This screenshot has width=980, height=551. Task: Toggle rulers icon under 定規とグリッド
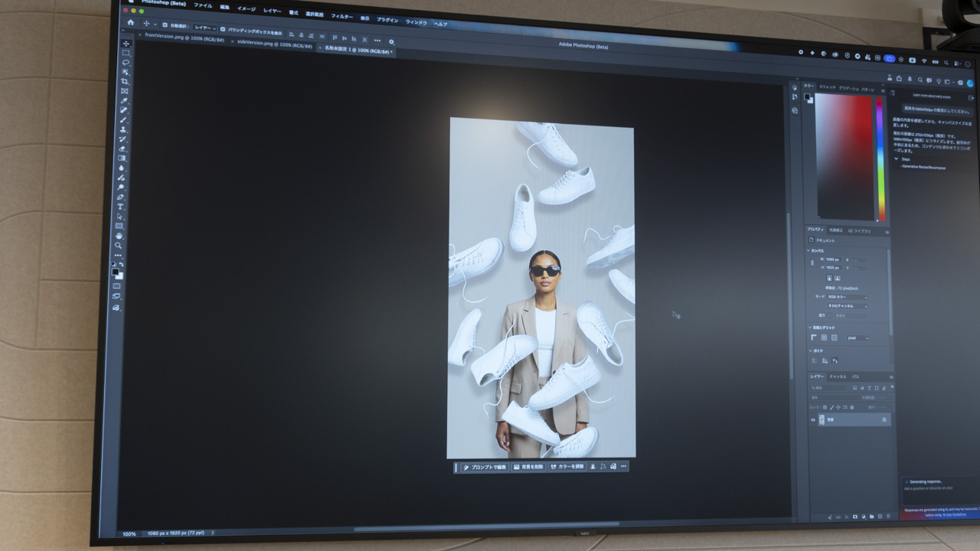[814, 337]
